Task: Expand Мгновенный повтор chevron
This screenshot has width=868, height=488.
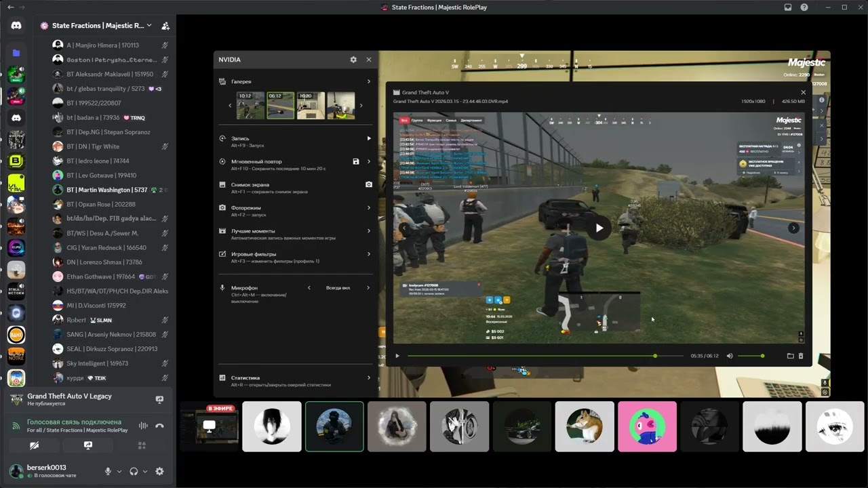Action: click(x=369, y=161)
